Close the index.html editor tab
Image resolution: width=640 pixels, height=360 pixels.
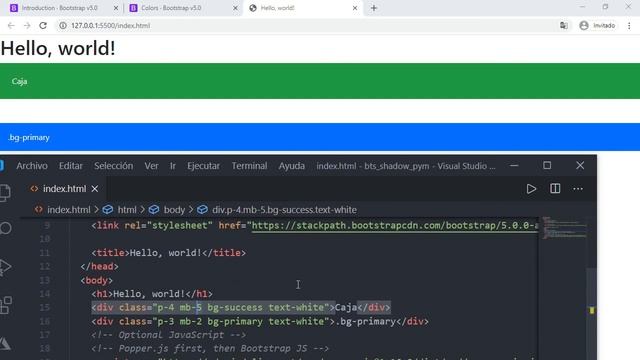95,189
